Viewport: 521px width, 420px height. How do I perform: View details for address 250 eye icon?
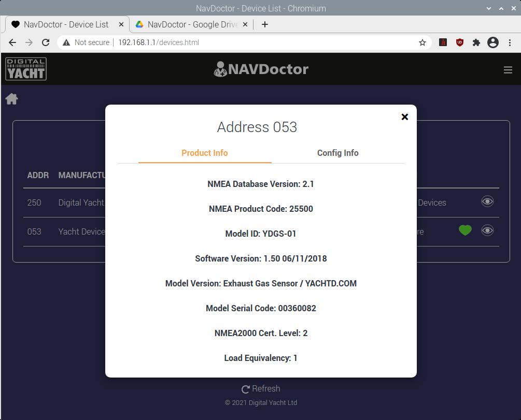pyautogui.click(x=487, y=201)
